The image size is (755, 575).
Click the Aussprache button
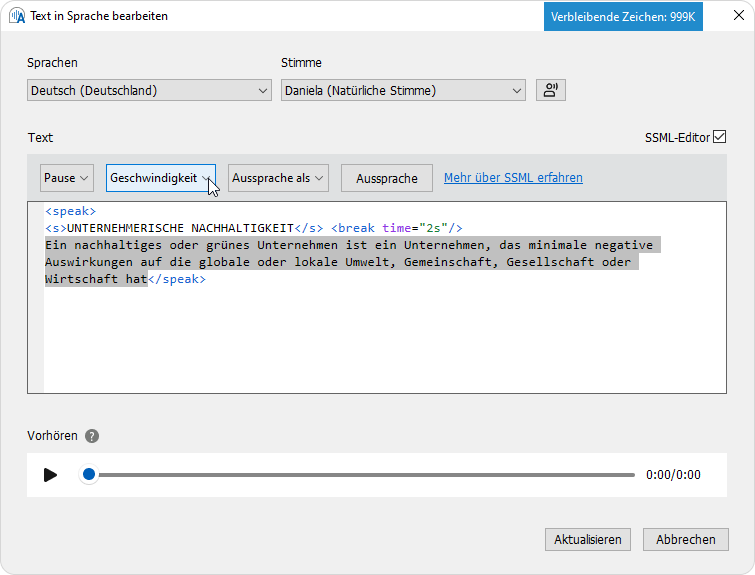coord(387,178)
